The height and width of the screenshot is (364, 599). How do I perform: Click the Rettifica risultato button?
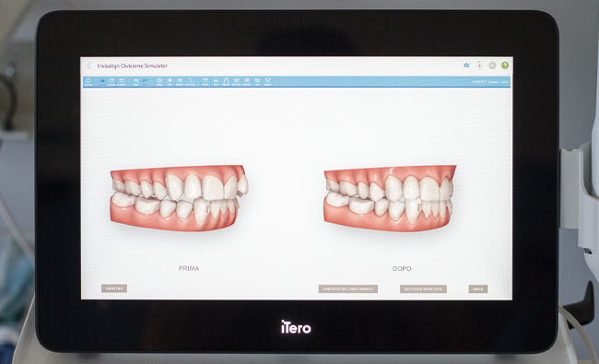point(423,289)
